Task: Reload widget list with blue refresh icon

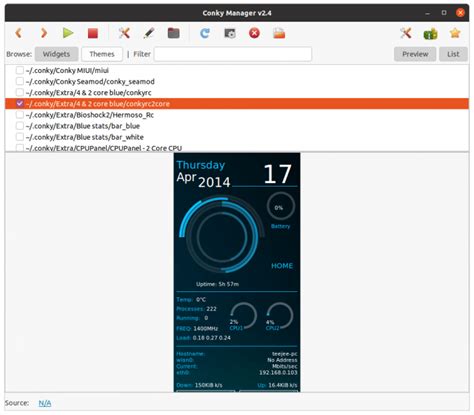Action: (x=205, y=33)
